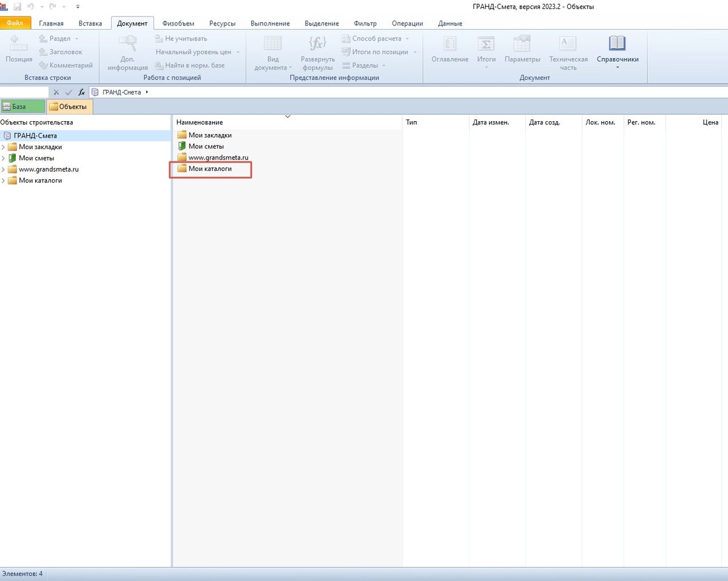Select Мои каталоги folder in list
The image size is (728, 581).
[204, 169]
